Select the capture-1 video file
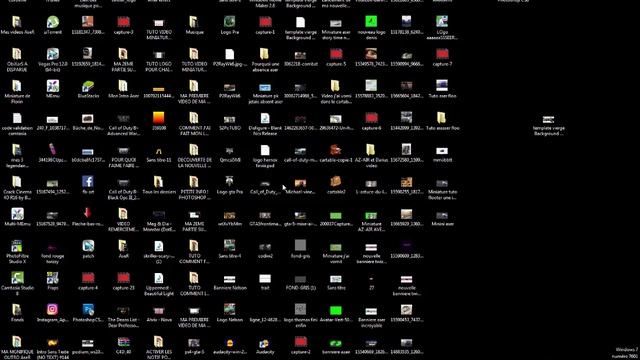Screen dimensions: 640x360 point(265,22)
